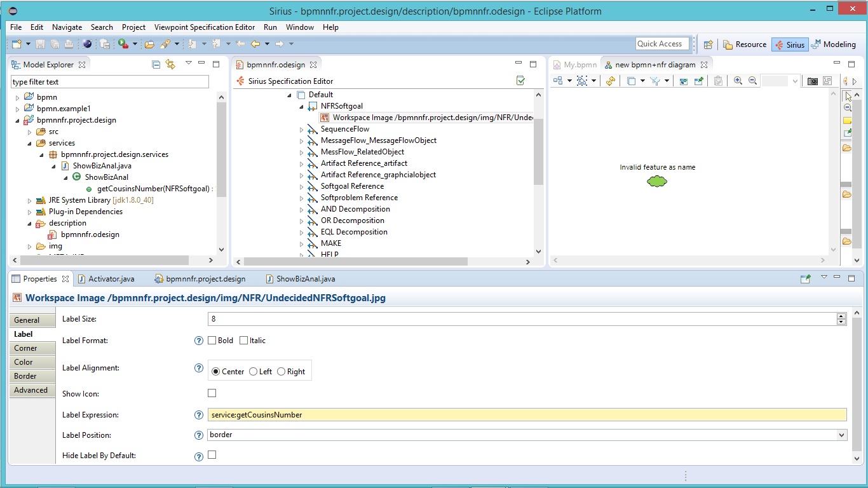
Task: Click the camera export-as-image icon
Action: (x=813, y=81)
